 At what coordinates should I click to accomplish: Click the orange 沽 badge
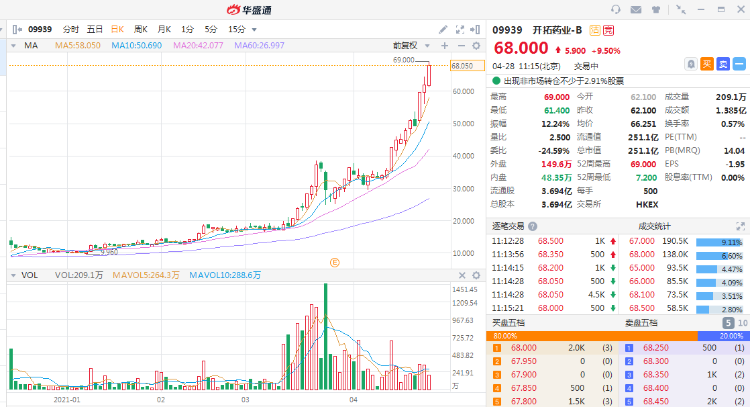point(595,30)
